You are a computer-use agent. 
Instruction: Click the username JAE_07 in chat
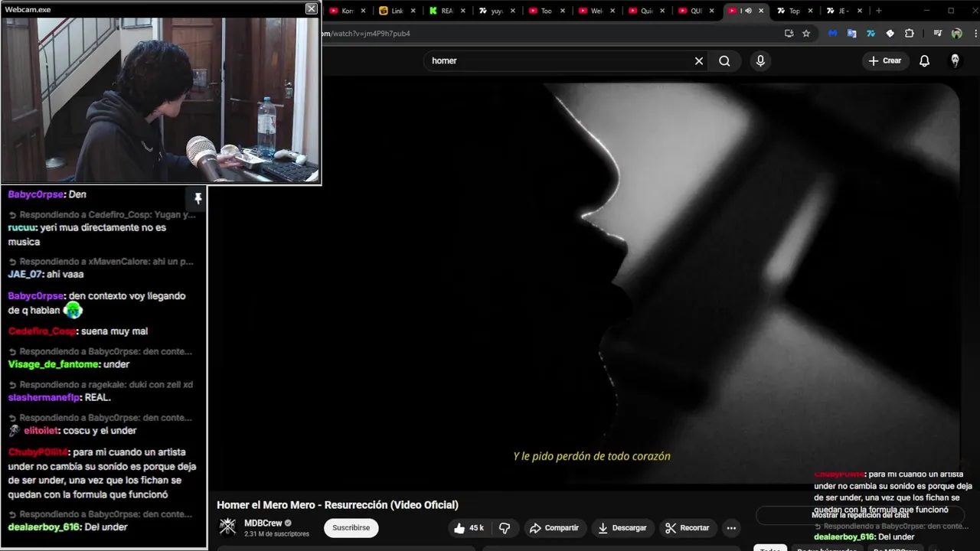coord(24,274)
